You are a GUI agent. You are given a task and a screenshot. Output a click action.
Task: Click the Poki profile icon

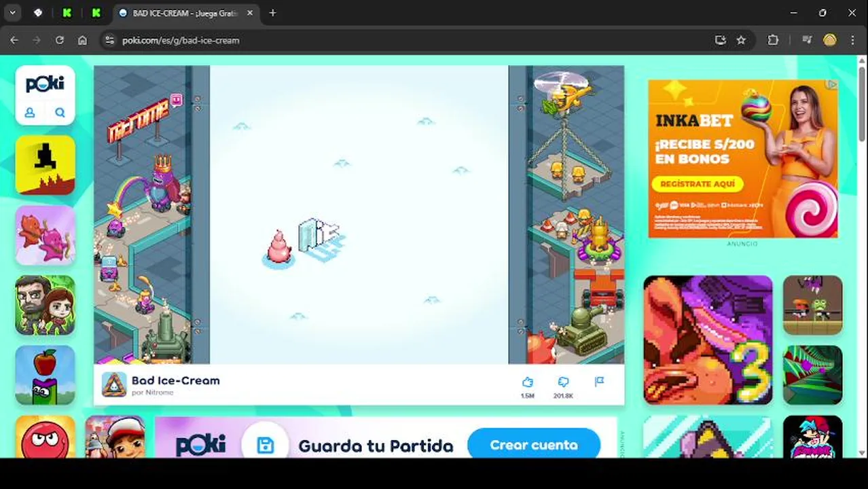click(x=30, y=113)
